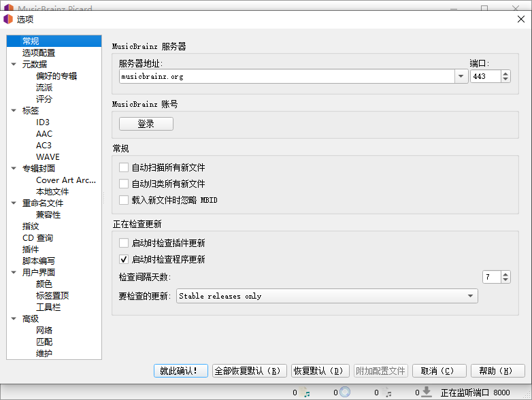Increase 检查间隔天数 with up arrow

coord(505,274)
